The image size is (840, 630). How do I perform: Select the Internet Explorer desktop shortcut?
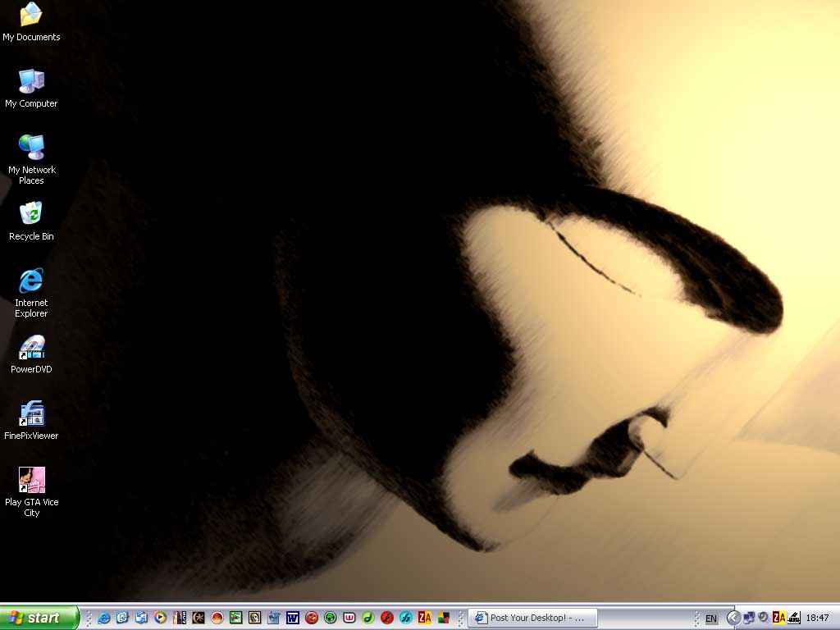coord(31,293)
